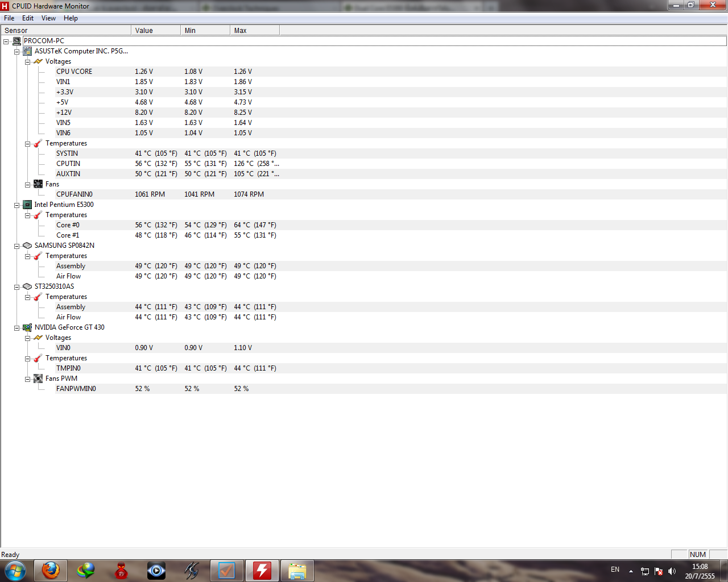
Task: Open the Windows Start menu orb
Action: (15, 571)
